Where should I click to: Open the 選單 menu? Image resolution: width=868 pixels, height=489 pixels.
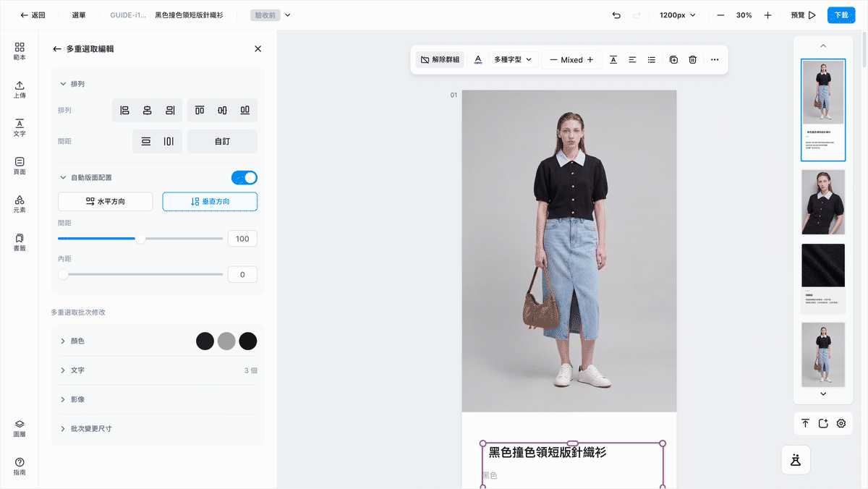click(79, 15)
